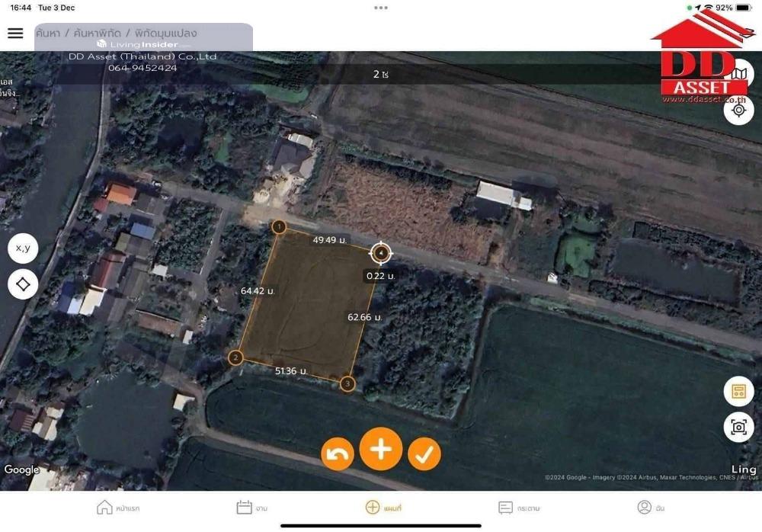762x532 pixels.
Task: Center map on my current location
Action: click(x=738, y=110)
